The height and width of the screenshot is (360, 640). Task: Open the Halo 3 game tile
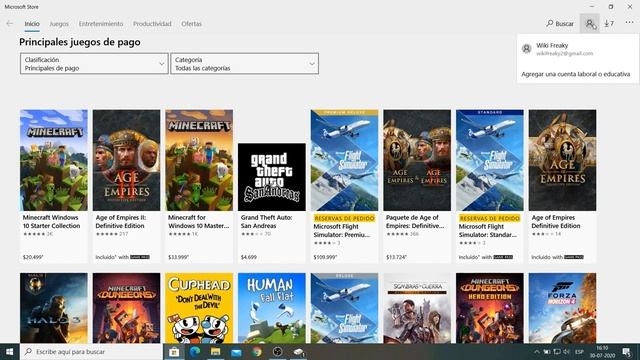53,308
